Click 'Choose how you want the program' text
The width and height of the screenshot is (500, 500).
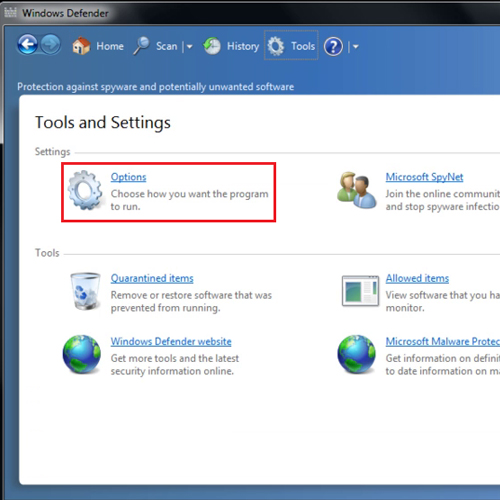pos(189,194)
